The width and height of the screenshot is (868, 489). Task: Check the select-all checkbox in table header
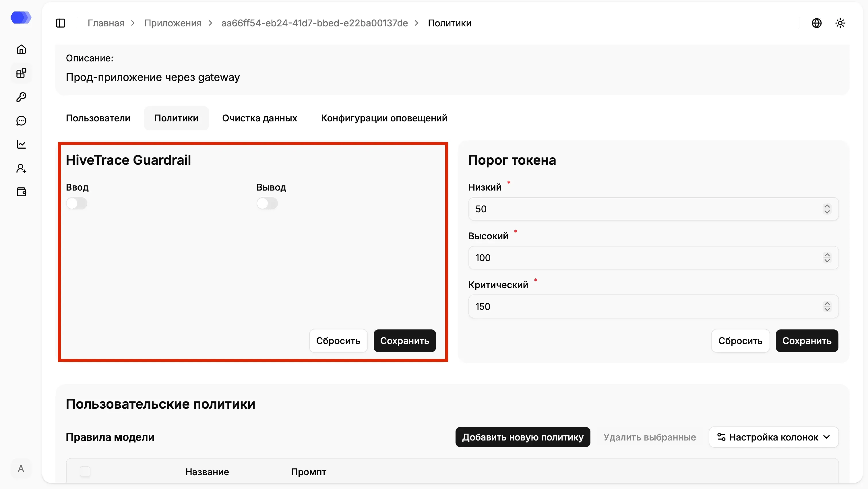pyautogui.click(x=85, y=472)
